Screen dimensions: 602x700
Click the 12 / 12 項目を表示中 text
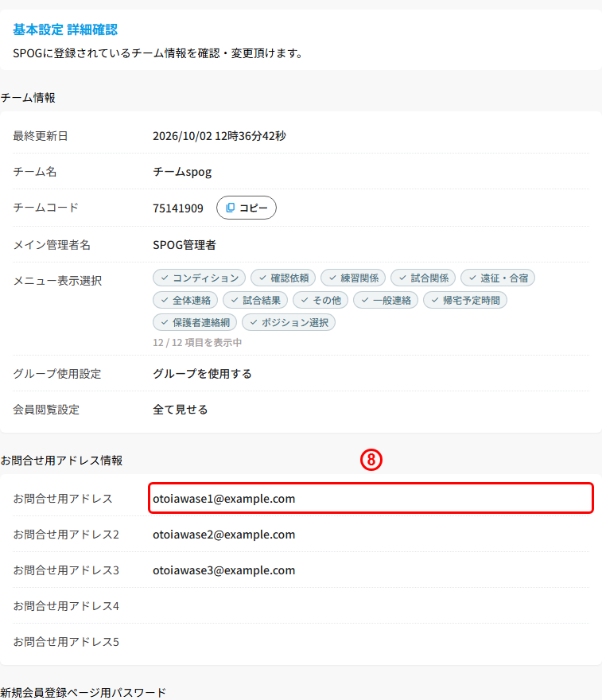(x=197, y=342)
